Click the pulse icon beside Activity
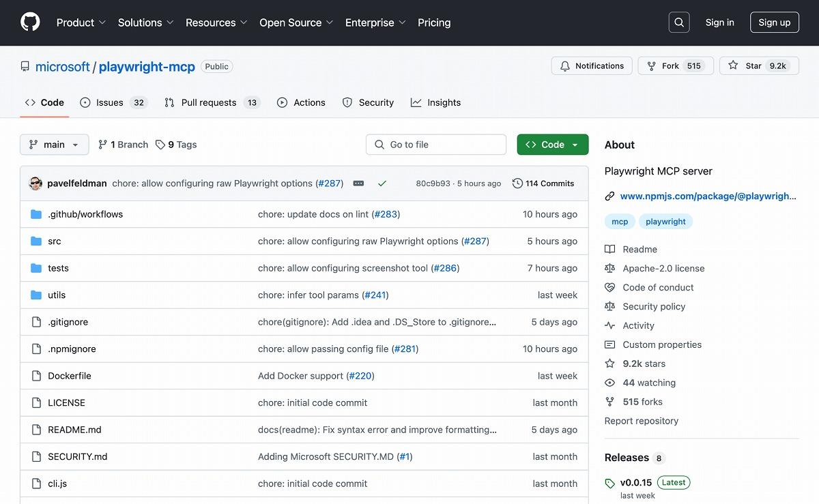The width and height of the screenshot is (819, 504). click(610, 326)
